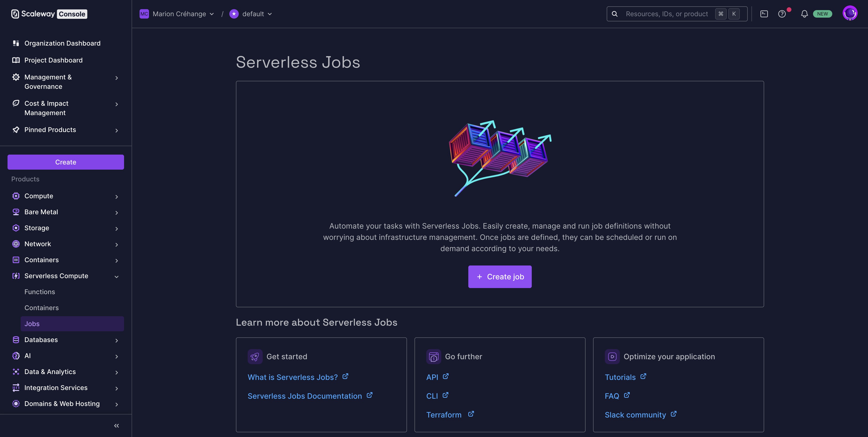Click the Compute chip icon
The image size is (868, 437).
click(16, 196)
